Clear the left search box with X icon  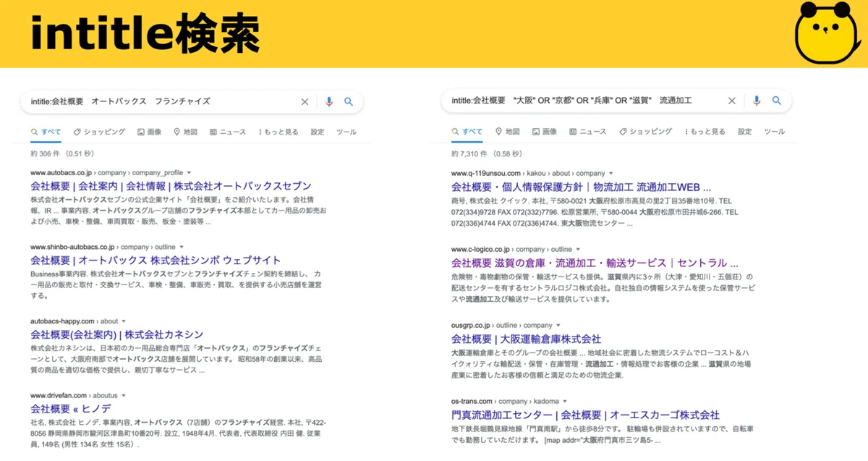[x=305, y=102]
